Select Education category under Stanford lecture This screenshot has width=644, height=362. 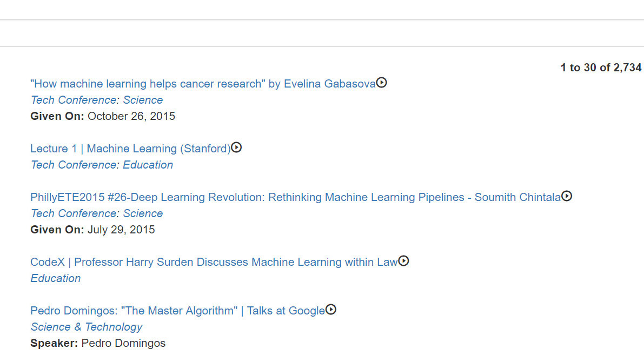pyautogui.click(x=148, y=165)
